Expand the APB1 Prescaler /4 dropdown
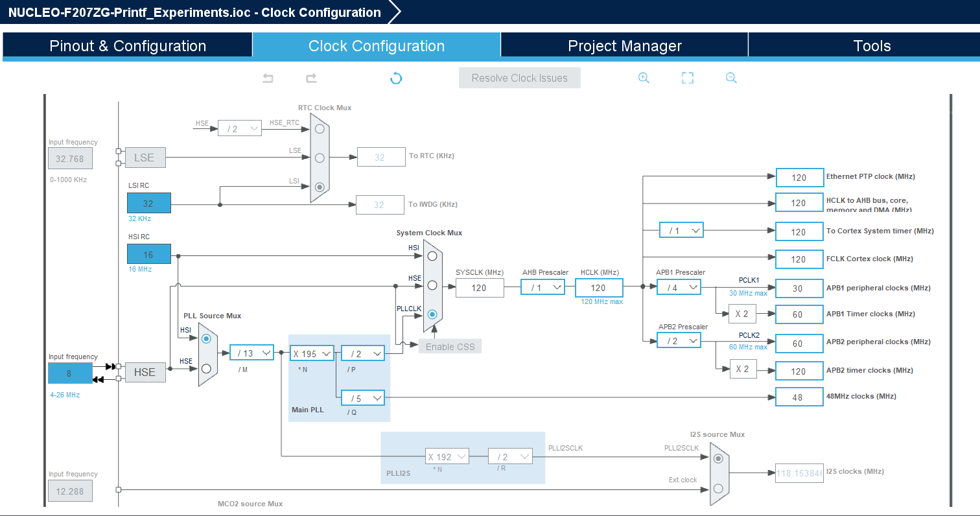Viewport: 980px width, 516px height. tap(679, 287)
